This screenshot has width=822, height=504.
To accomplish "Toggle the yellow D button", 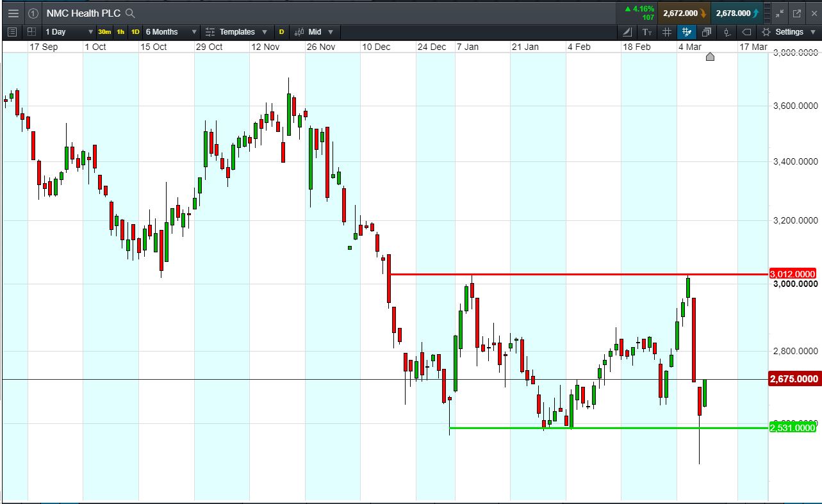I will click(x=281, y=32).
